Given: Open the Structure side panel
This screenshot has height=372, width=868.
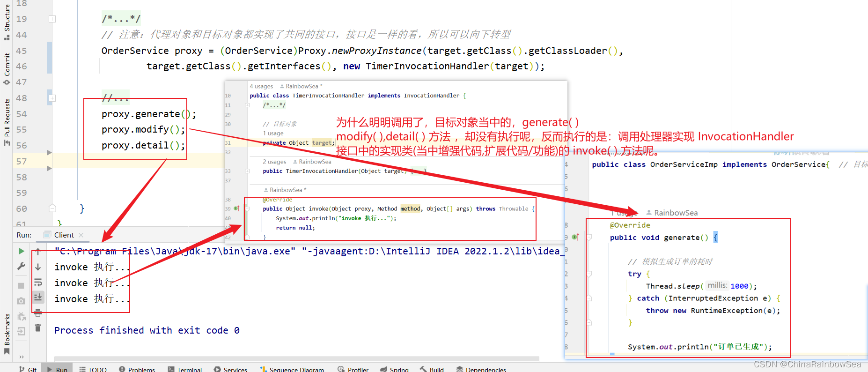Looking at the screenshot, I should pyautogui.click(x=7, y=22).
